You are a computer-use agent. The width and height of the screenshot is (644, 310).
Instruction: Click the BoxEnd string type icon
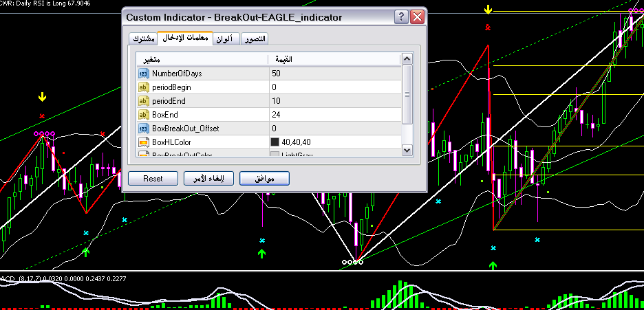[144, 115]
